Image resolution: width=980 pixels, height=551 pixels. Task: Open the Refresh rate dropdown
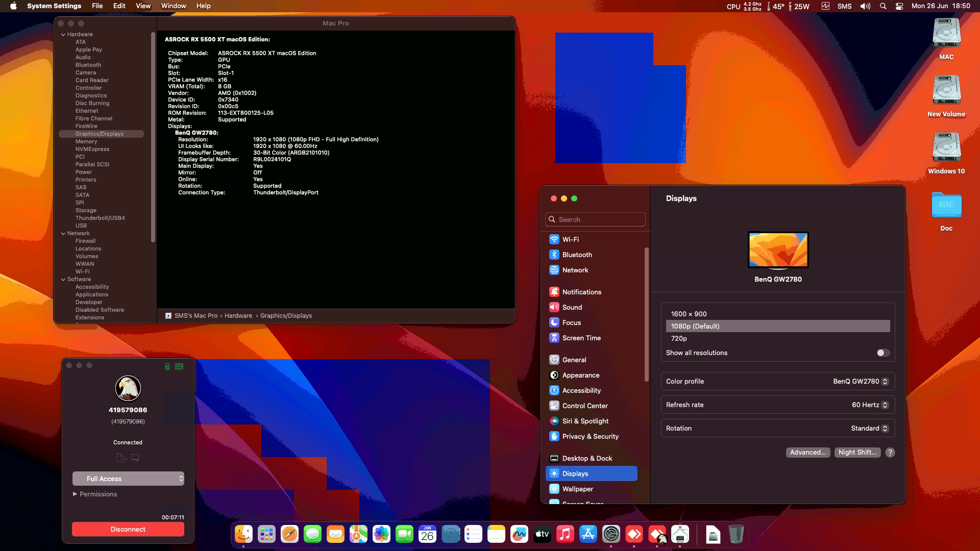pos(870,405)
